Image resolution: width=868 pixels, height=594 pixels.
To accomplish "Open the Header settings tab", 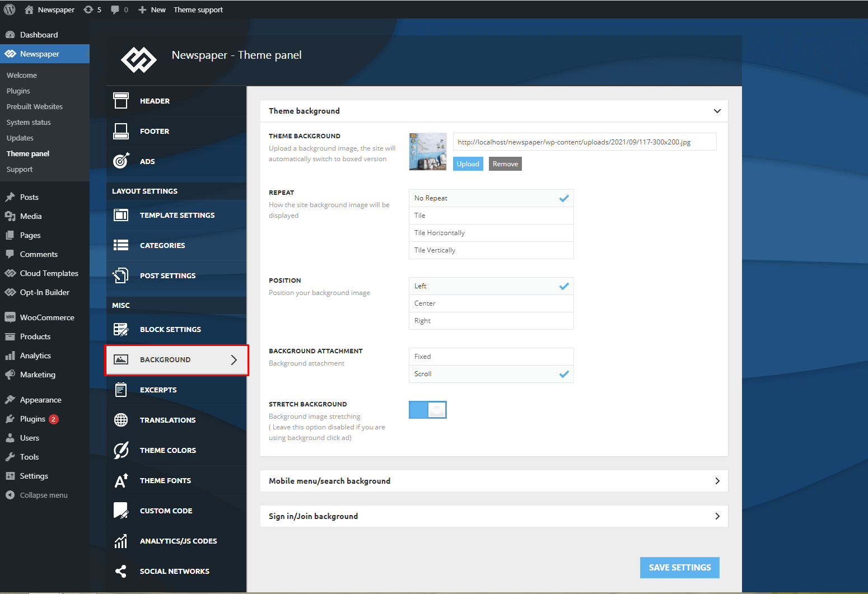I will (176, 101).
